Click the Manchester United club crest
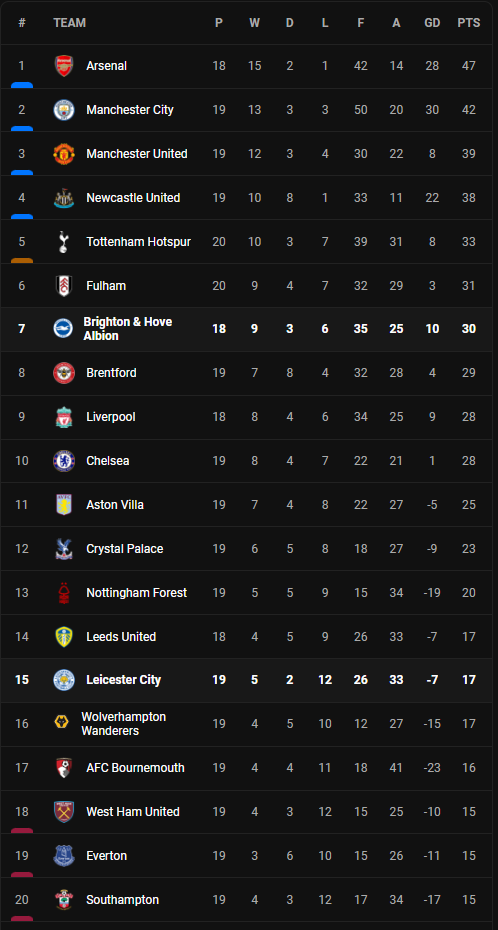The width and height of the screenshot is (498, 930). (63, 154)
